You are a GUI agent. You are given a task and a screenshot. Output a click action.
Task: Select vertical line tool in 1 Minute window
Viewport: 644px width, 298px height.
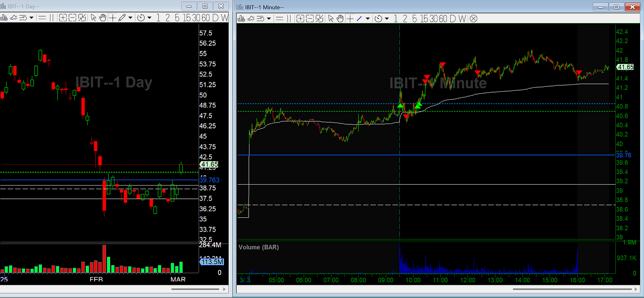pyautogui.click(x=289, y=18)
